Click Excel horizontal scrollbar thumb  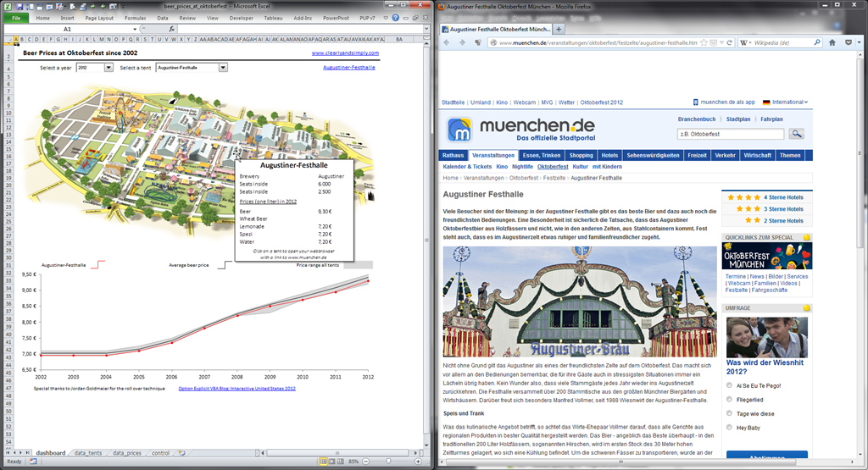tap(337, 453)
